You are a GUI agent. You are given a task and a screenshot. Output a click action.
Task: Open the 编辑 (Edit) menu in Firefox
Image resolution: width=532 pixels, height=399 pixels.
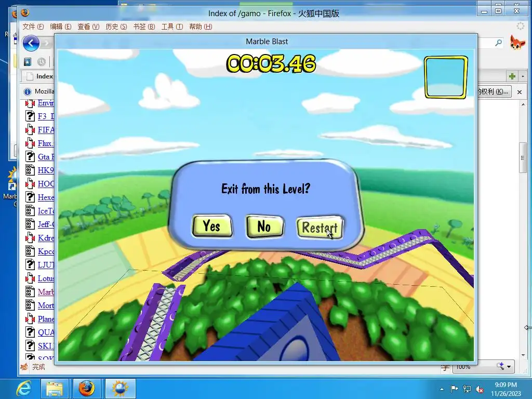(60, 26)
